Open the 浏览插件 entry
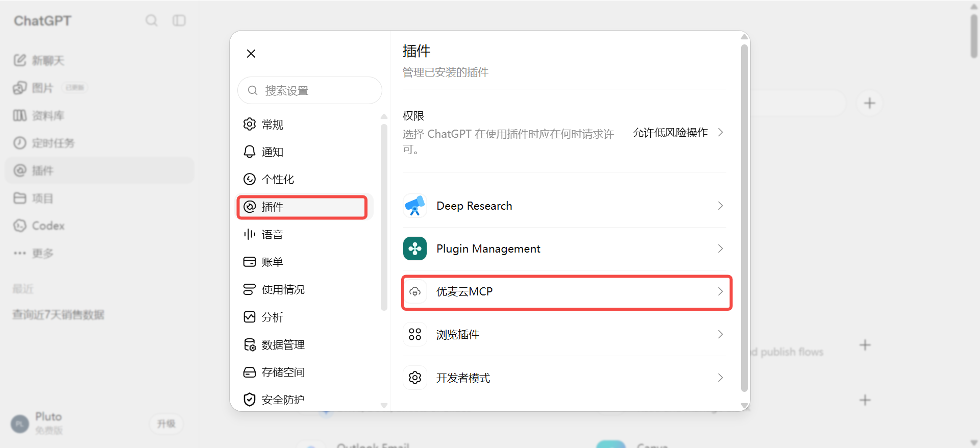The width and height of the screenshot is (980, 448). tap(564, 334)
